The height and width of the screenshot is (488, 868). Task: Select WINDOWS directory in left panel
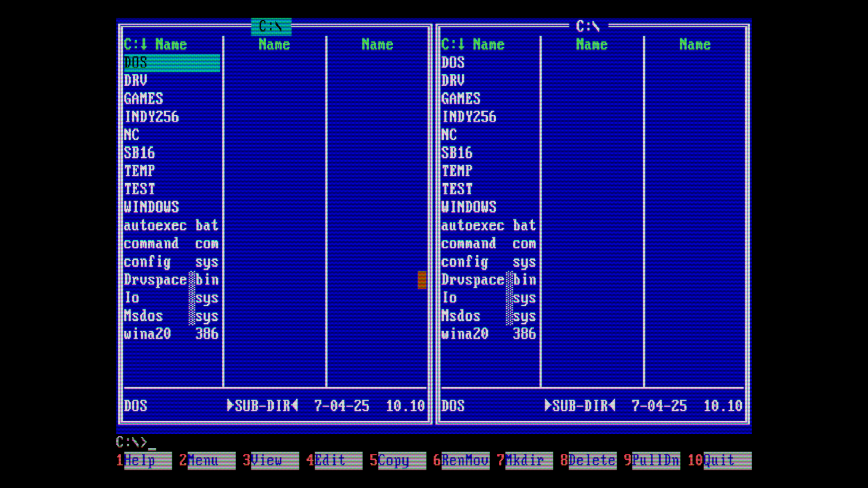[172, 207]
